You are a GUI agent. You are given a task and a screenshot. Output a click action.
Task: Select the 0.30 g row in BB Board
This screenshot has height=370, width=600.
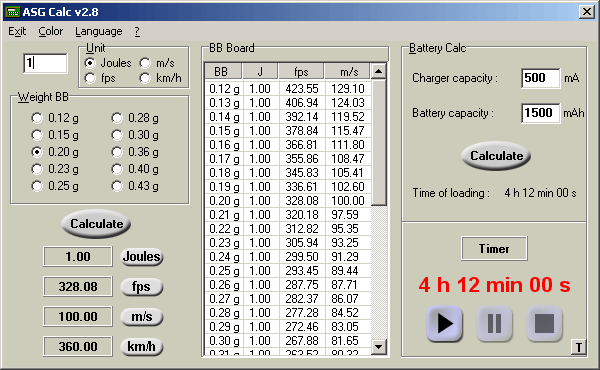pos(288,341)
